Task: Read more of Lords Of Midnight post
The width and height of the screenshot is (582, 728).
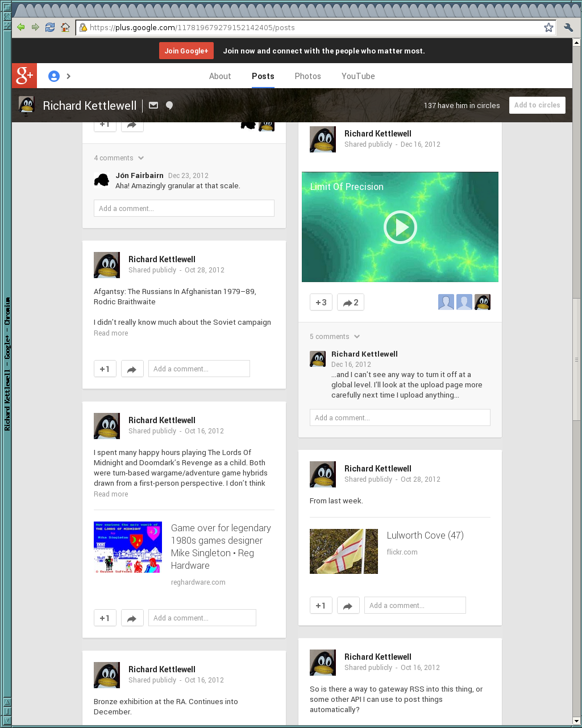Action: tap(111, 494)
